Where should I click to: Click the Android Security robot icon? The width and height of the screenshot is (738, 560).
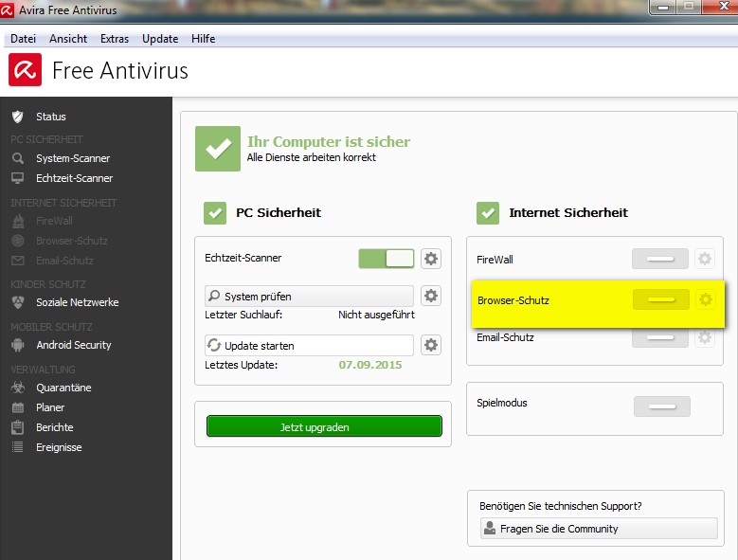pyautogui.click(x=18, y=345)
